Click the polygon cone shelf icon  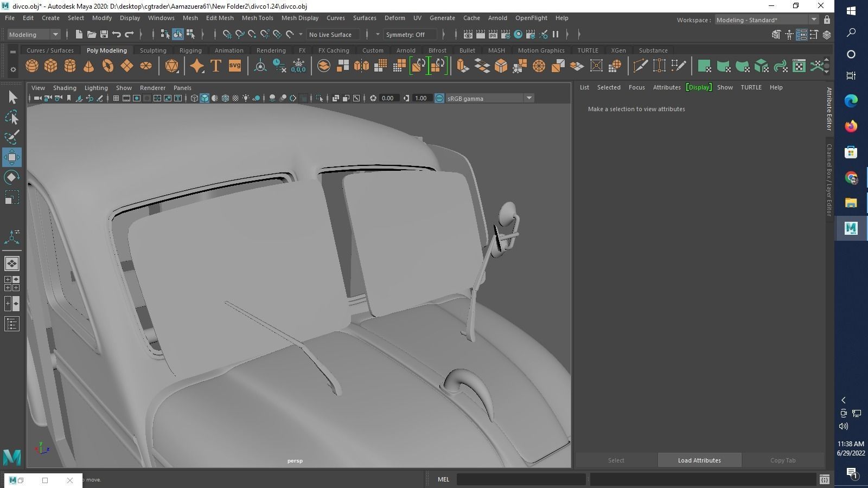coord(88,66)
